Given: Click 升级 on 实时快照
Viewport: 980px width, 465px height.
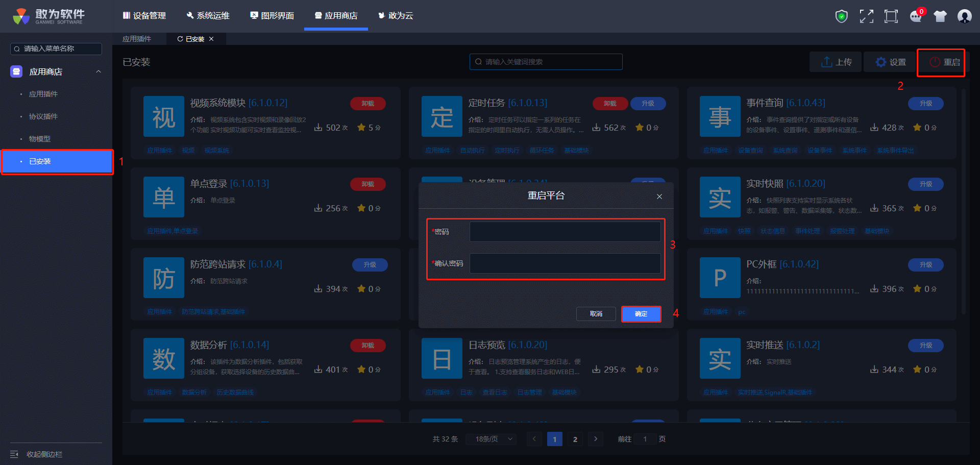Looking at the screenshot, I should [925, 184].
